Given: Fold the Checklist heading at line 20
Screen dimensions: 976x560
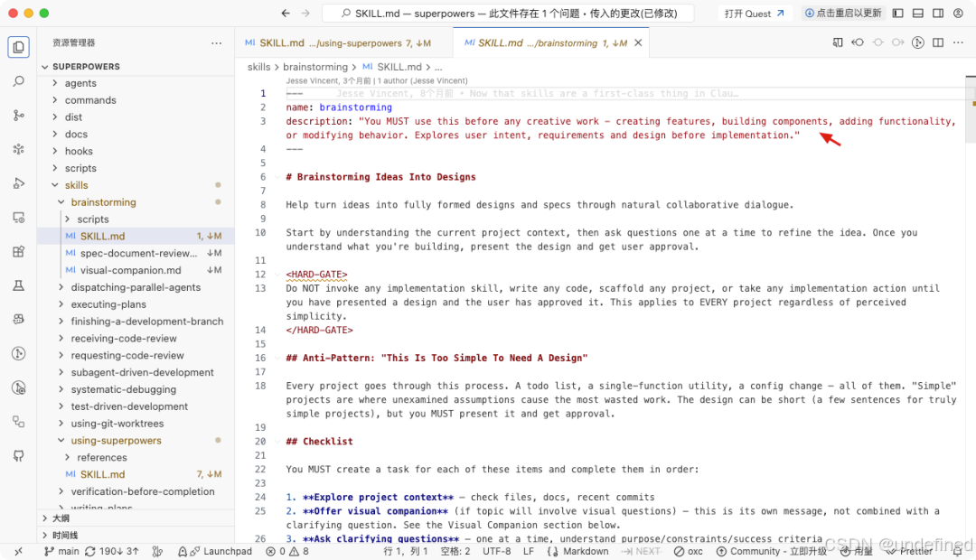Looking at the screenshot, I should [277, 442].
